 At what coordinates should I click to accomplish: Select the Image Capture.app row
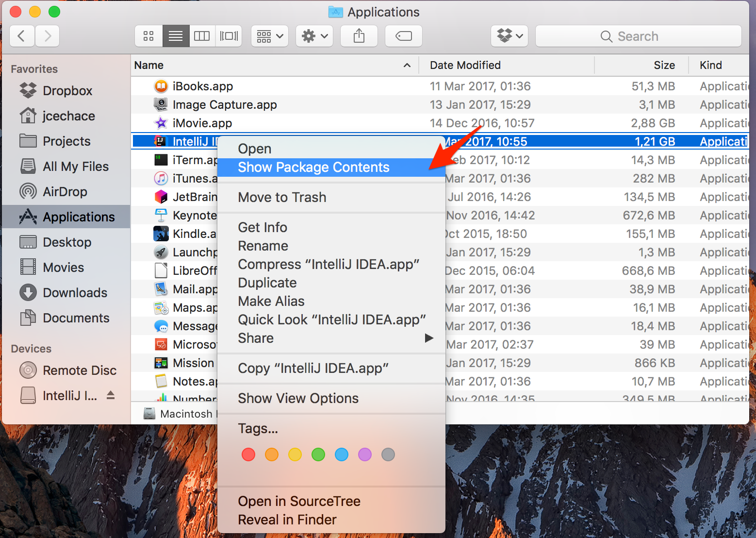(x=440, y=105)
